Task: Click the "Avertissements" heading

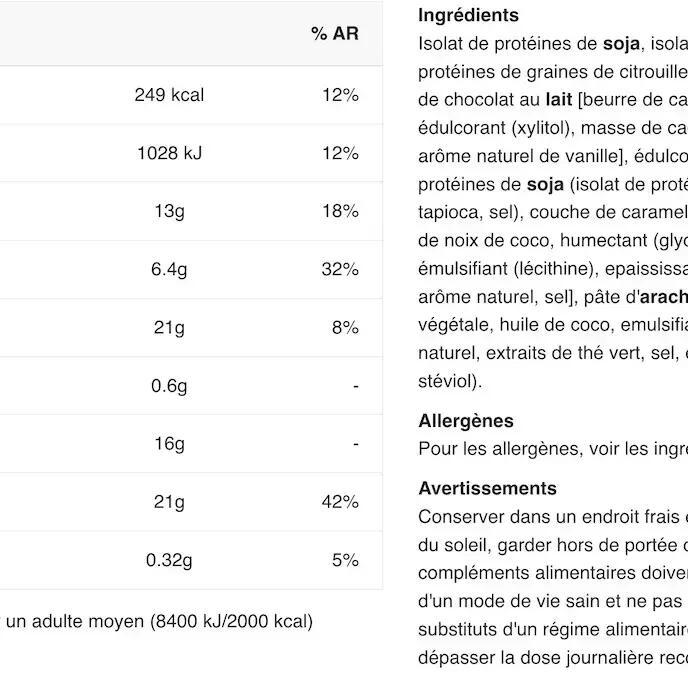Action: pos(487,488)
